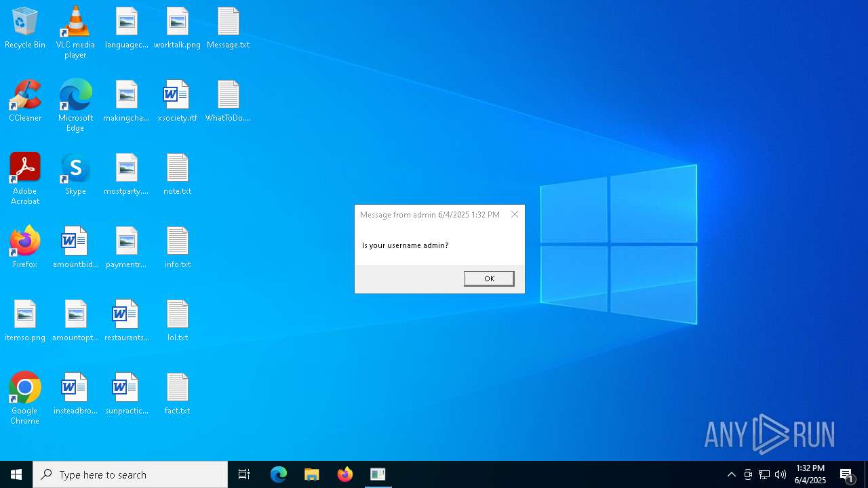Select fact.txt file icon
868x488 pixels.
[x=177, y=394]
